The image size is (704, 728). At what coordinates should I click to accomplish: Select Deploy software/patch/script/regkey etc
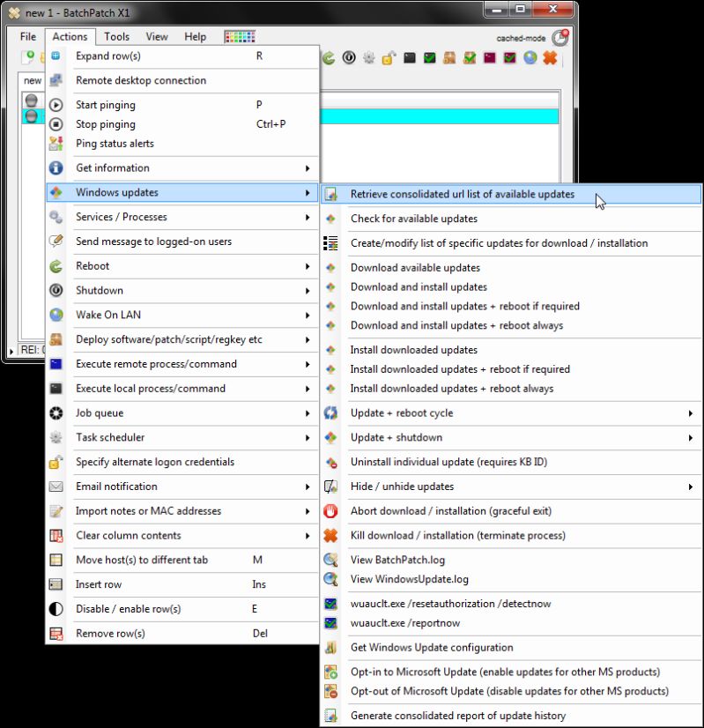(182, 339)
